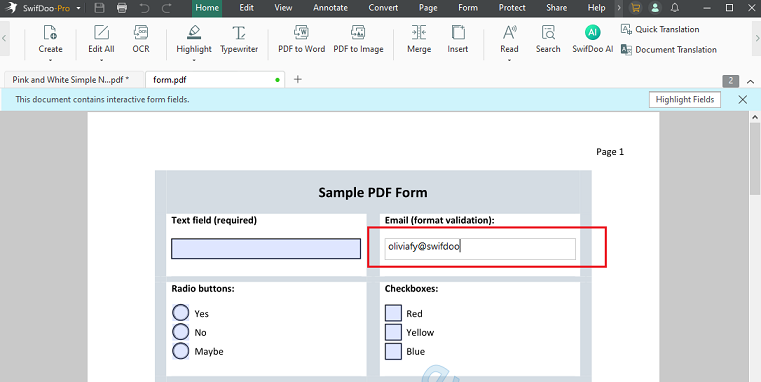Open the Help ribbon tab
761x382 pixels.
click(596, 8)
